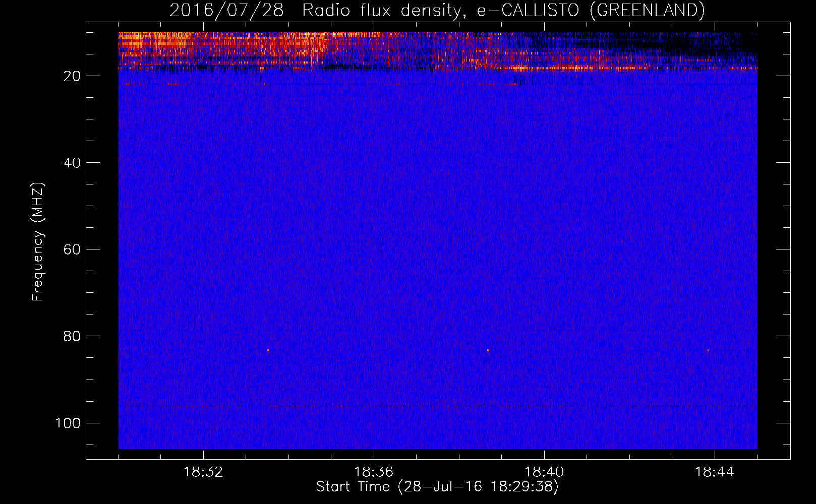816x504 pixels.
Task: Click the 18:36 time tick label
Action: pyautogui.click(x=374, y=472)
